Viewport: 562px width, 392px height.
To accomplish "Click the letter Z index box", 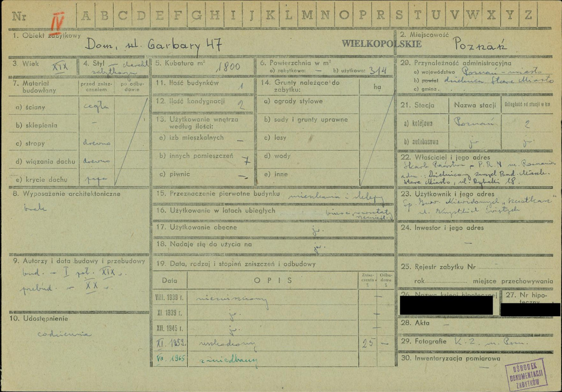I will [x=528, y=15].
